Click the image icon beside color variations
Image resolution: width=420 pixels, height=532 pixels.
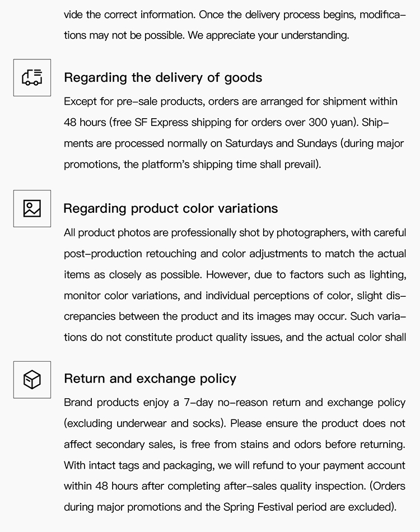[x=32, y=208]
